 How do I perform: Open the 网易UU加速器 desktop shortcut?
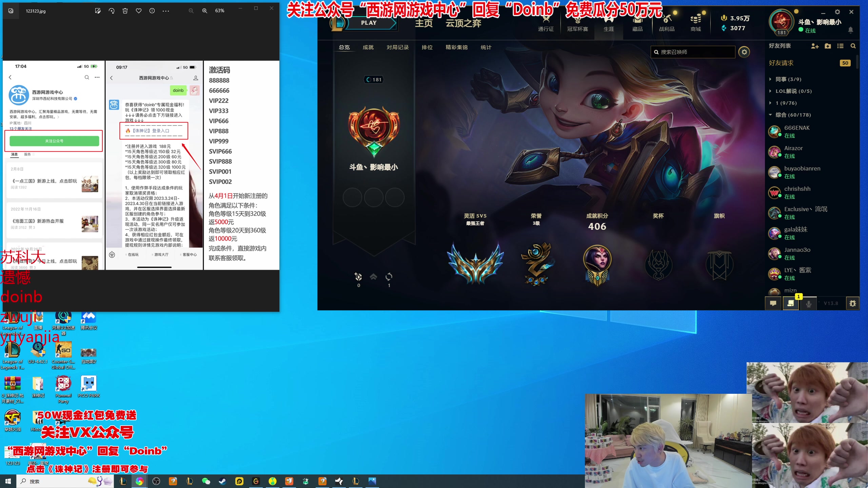click(63, 324)
